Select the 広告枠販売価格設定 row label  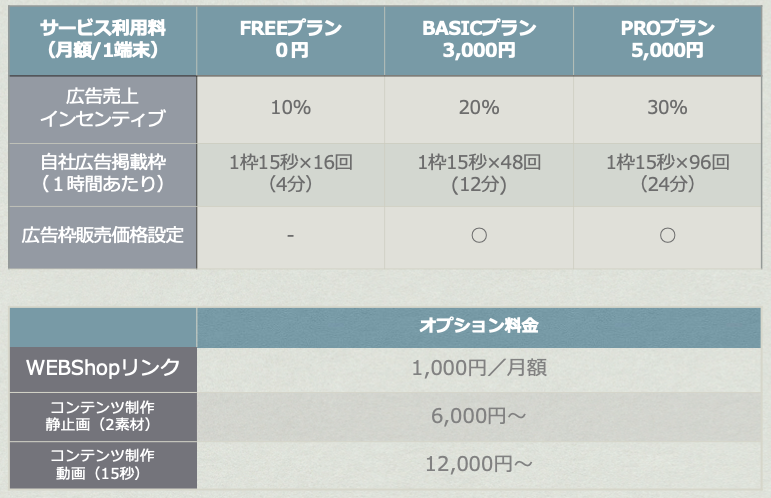tap(103, 236)
